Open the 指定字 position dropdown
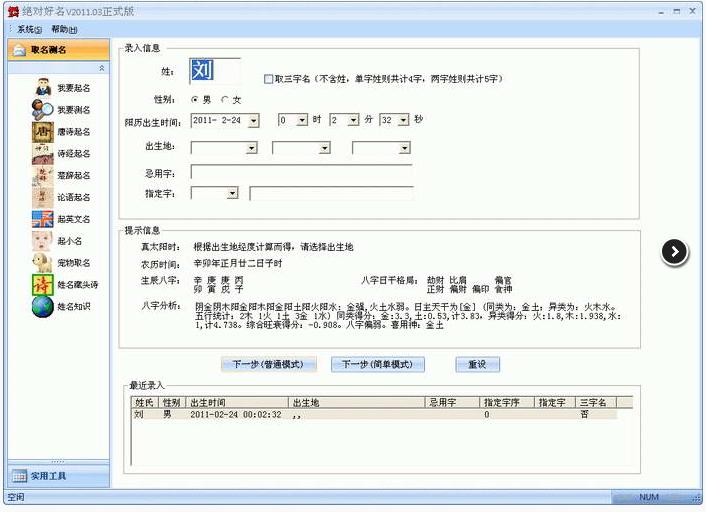 (x=232, y=193)
